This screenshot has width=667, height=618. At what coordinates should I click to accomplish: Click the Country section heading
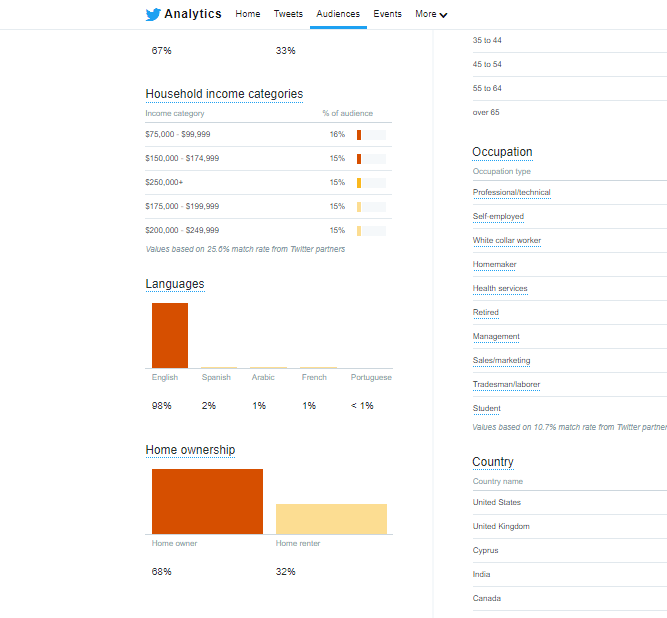[492, 462]
